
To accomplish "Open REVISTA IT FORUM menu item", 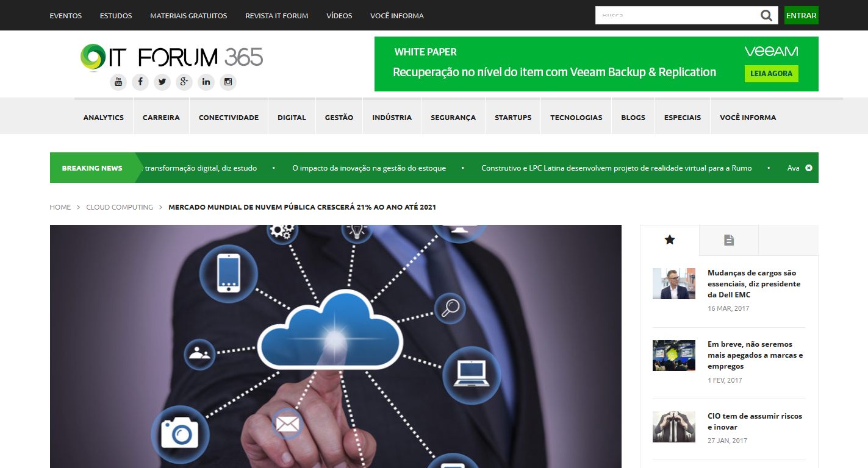I will coord(277,16).
